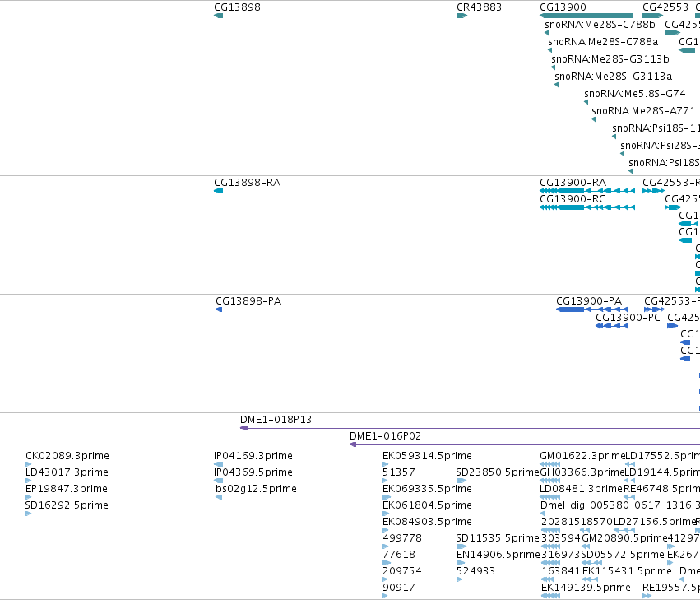Select the 499778 feature label
The width and height of the screenshot is (700, 600).
coord(402,538)
